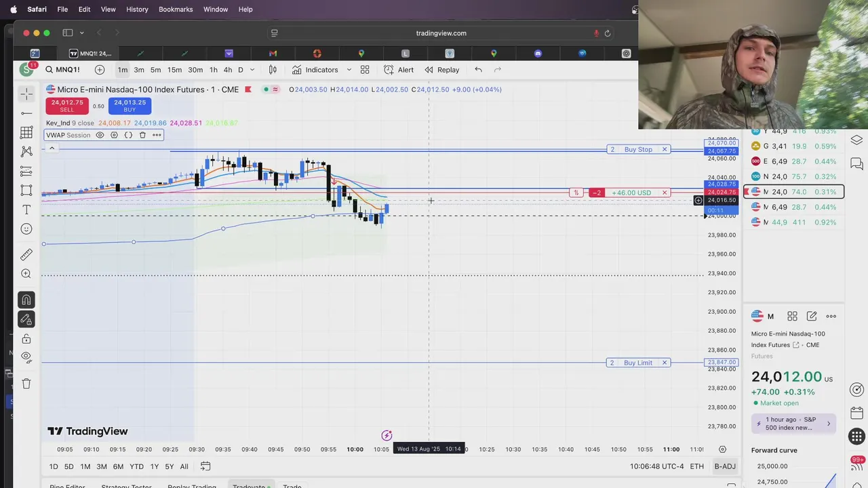The height and width of the screenshot is (488, 868).
Task: Start bar Replay mode
Action: coord(442,70)
